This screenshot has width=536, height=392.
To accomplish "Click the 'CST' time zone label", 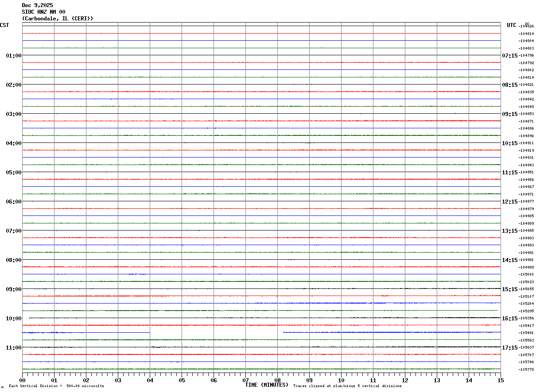I will coord(4,25).
